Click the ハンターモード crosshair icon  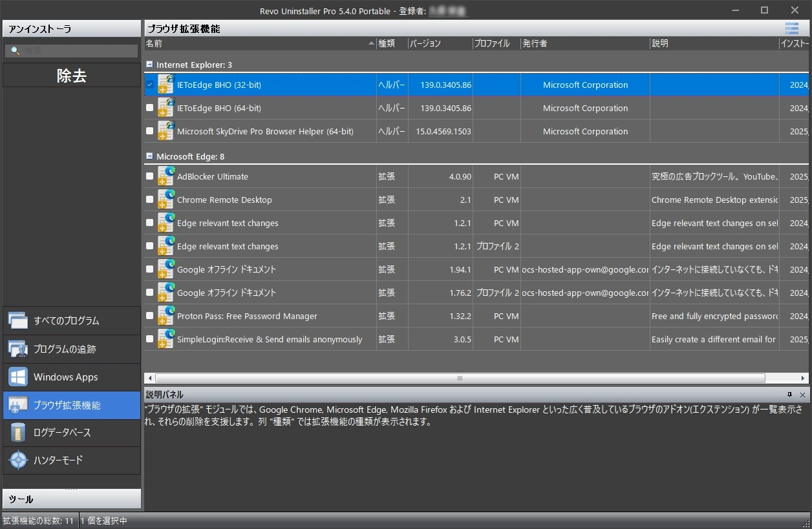pyautogui.click(x=18, y=460)
